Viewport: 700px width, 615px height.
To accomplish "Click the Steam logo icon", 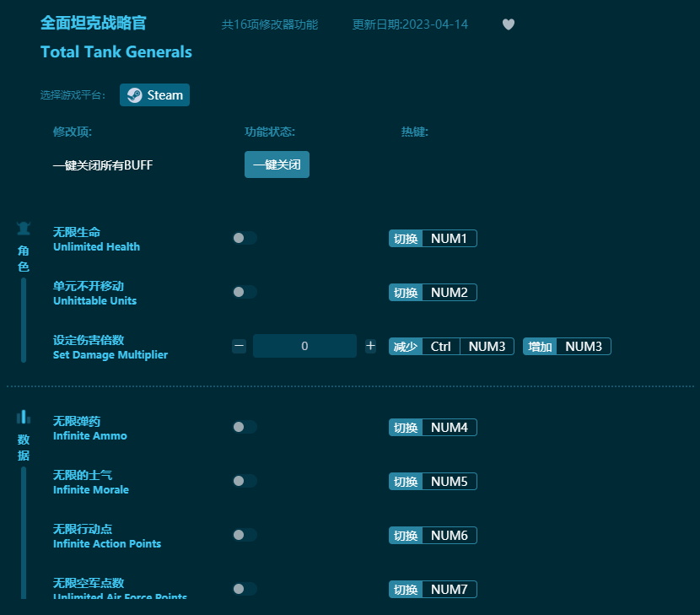I will (x=133, y=94).
